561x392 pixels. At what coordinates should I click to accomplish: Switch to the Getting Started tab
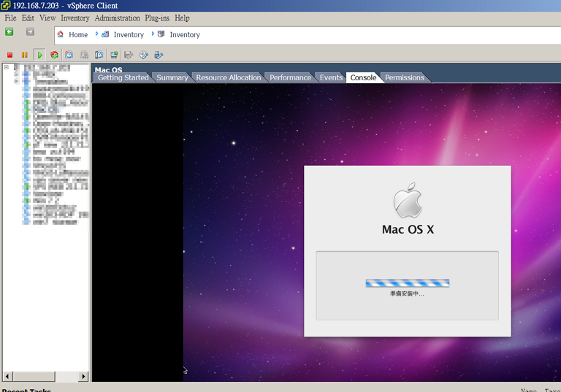pos(123,77)
